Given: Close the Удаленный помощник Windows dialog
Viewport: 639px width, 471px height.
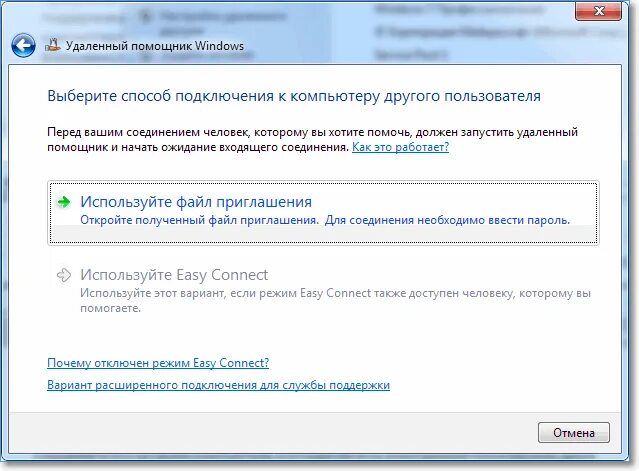Looking at the screenshot, I should [x=598, y=11].
